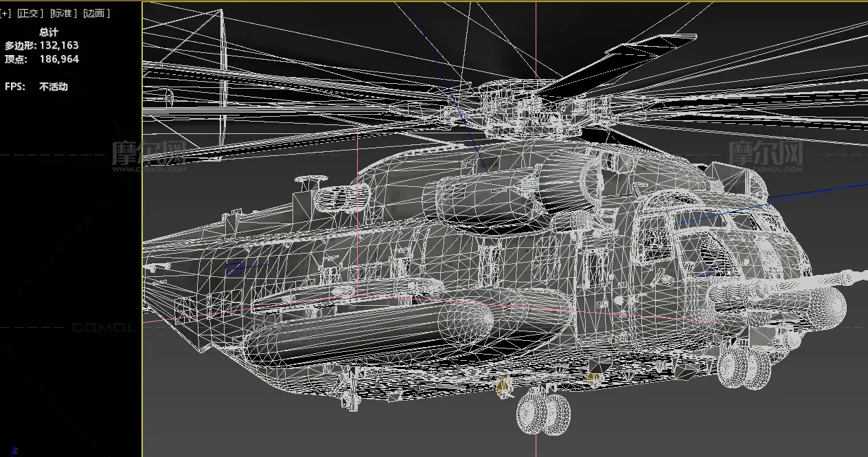This screenshot has height=457, width=868.
Task: Select the large left external fuel tank
Action: point(371,337)
